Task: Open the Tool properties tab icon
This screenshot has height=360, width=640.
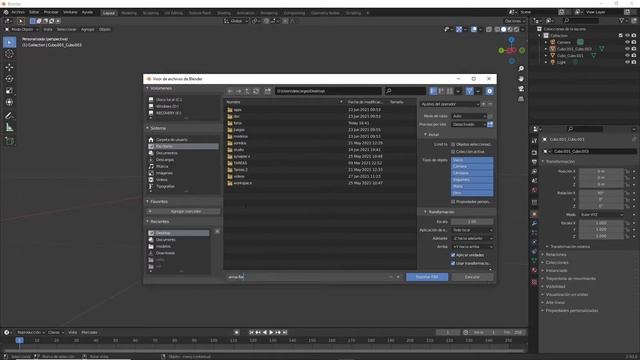Action: pos(534,140)
